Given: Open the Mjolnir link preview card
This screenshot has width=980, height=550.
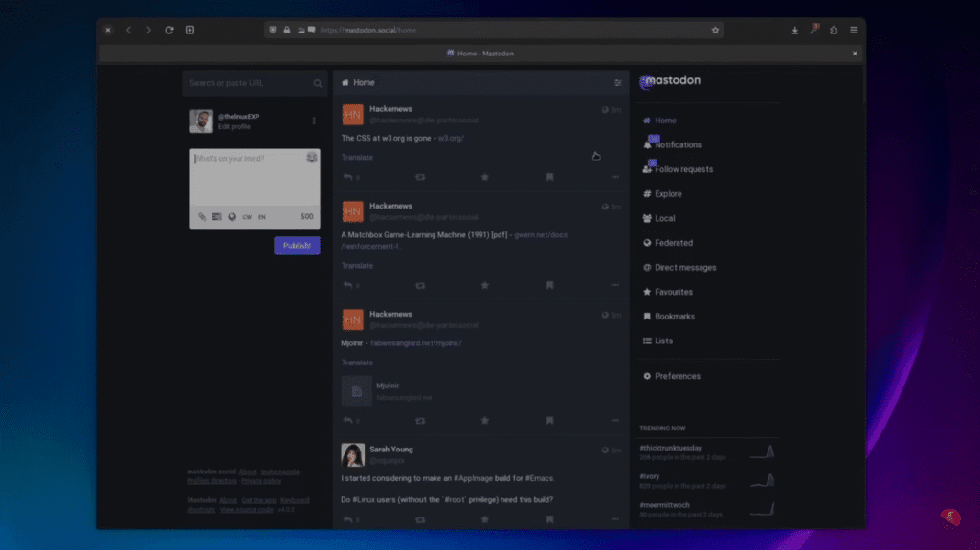Looking at the screenshot, I should tap(481, 391).
